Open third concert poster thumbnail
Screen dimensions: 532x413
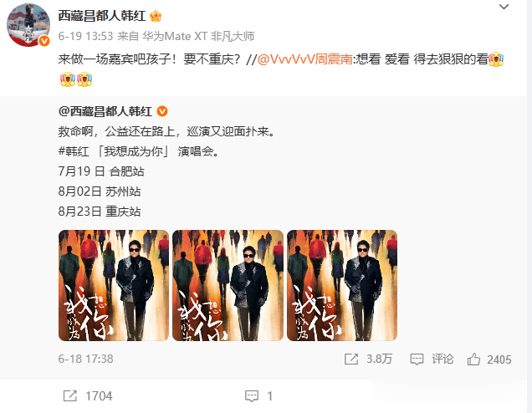click(x=342, y=286)
